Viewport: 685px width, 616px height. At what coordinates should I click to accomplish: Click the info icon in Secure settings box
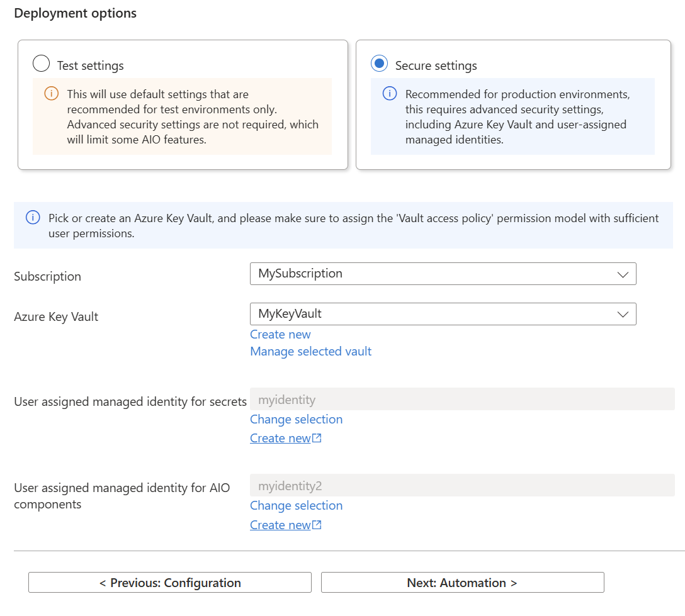(389, 93)
